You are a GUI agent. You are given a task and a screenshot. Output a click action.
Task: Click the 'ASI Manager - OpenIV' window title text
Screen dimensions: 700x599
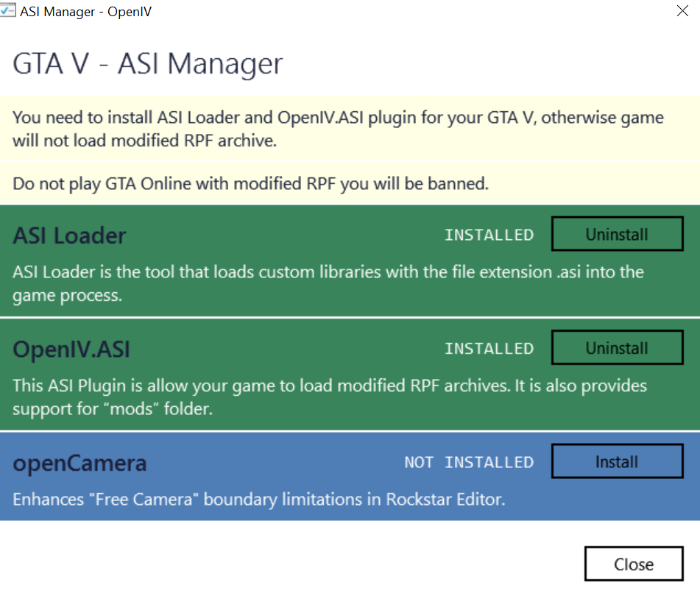point(86,12)
